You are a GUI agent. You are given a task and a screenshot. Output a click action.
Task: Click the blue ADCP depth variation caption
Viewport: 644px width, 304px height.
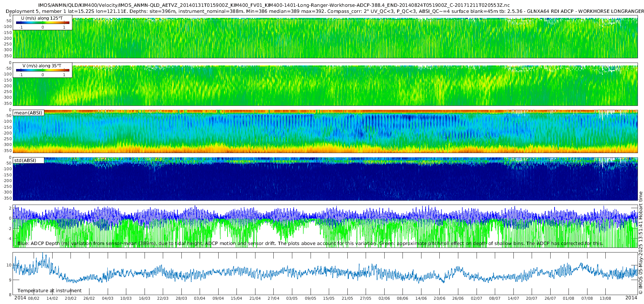pos(310,244)
